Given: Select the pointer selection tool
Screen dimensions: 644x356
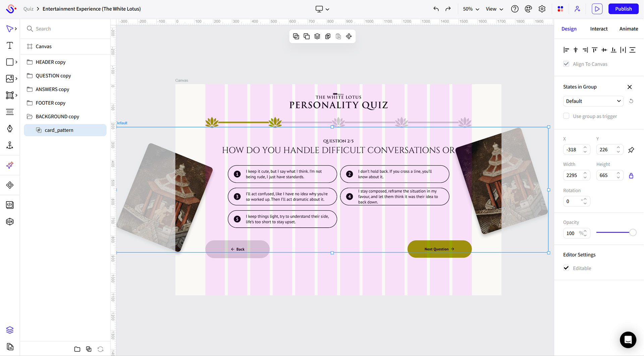Looking at the screenshot, I should [x=9, y=29].
